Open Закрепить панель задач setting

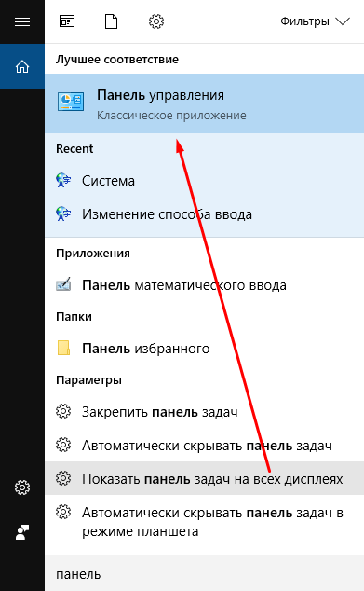tap(205, 412)
